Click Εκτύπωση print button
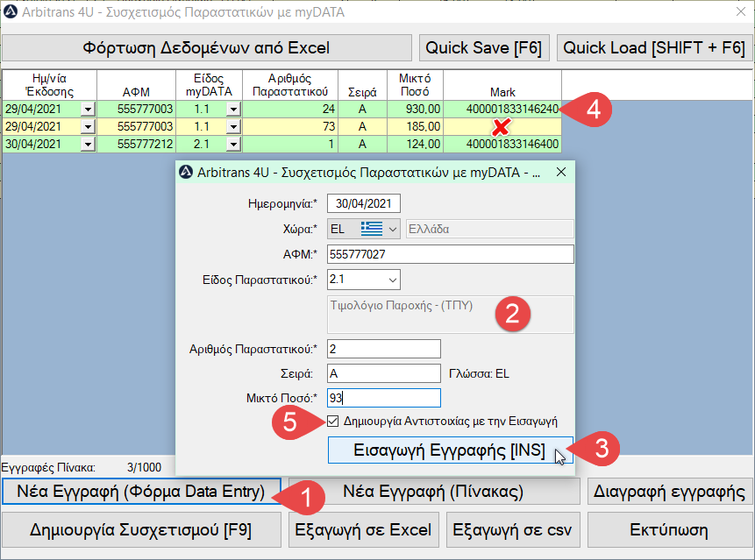Viewport: 755px width, 560px height. pyautogui.click(x=669, y=529)
